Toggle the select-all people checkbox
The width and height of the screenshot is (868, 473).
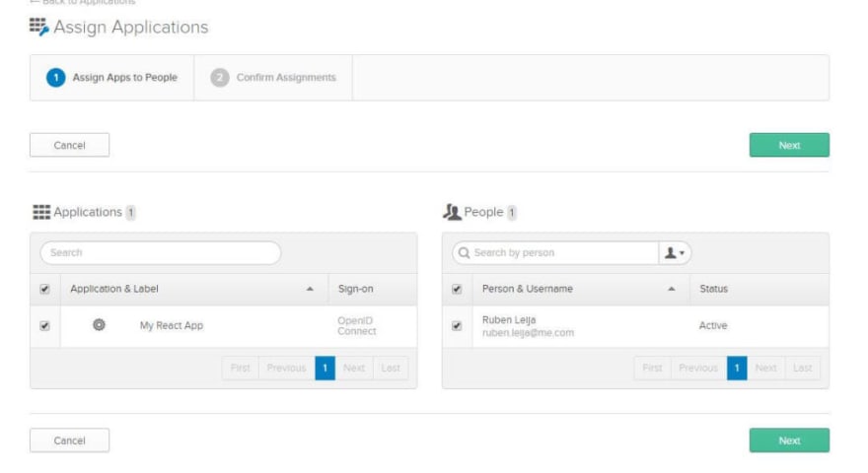click(x=457, y=289)
